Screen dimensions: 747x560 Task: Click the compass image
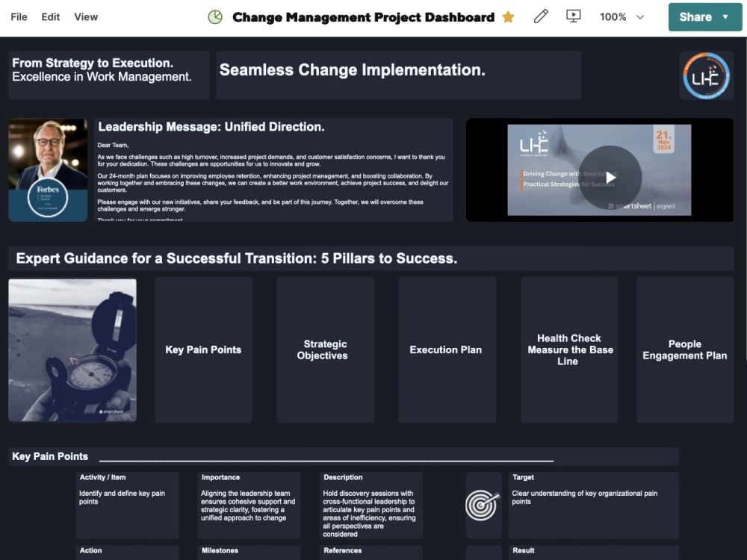[72, 350]
